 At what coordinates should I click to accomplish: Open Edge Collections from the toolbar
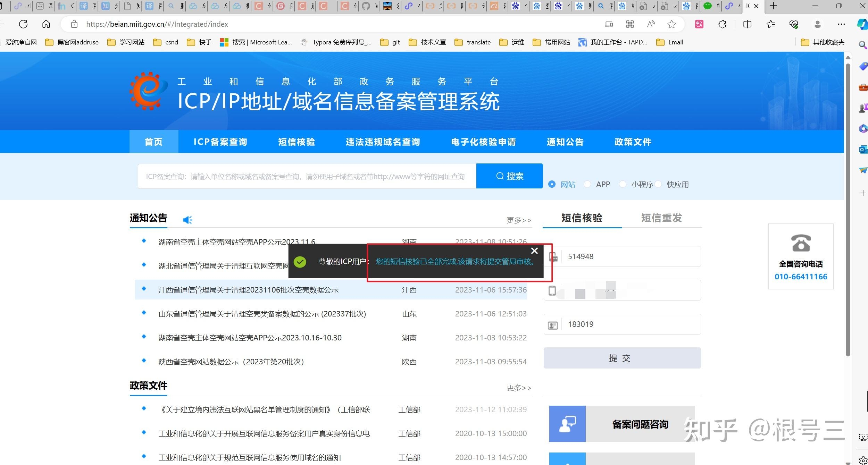coord(771,24)
